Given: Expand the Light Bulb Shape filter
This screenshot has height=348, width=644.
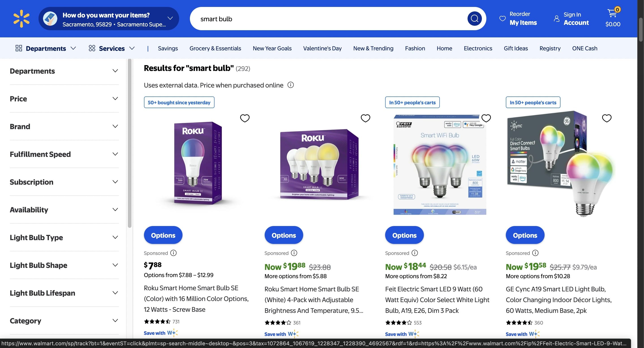Looking at the screenshot, I should (64, 265).
